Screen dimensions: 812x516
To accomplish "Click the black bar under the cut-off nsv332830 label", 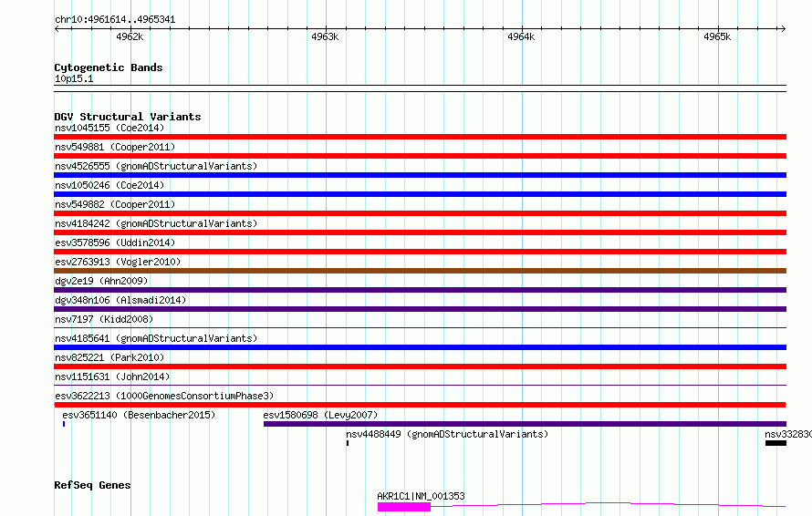I will point(776,443).
